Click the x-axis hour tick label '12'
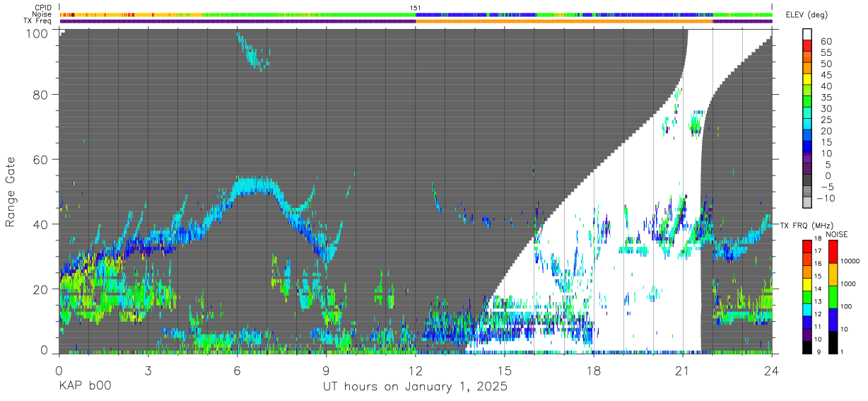 pos(416,370)
